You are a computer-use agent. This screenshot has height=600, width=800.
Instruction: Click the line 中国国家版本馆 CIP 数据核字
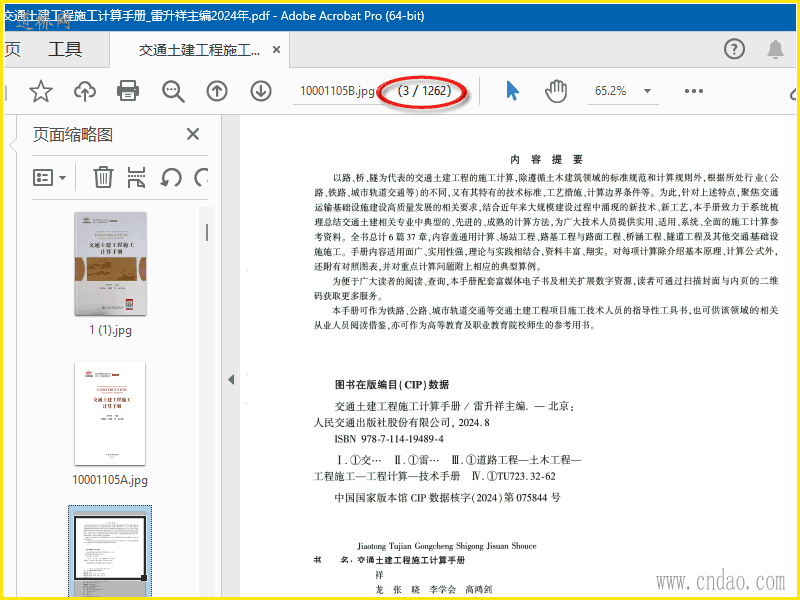pos(447,497)
